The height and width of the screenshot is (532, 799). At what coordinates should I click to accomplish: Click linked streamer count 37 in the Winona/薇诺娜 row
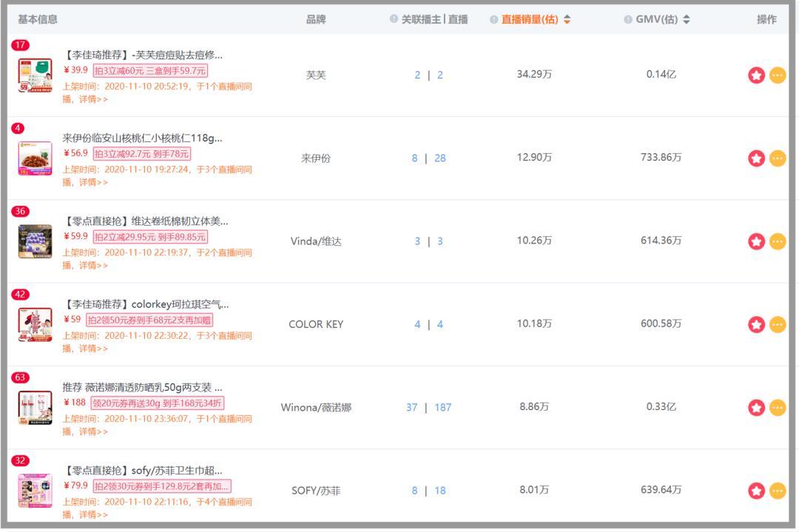coord(412,408)
